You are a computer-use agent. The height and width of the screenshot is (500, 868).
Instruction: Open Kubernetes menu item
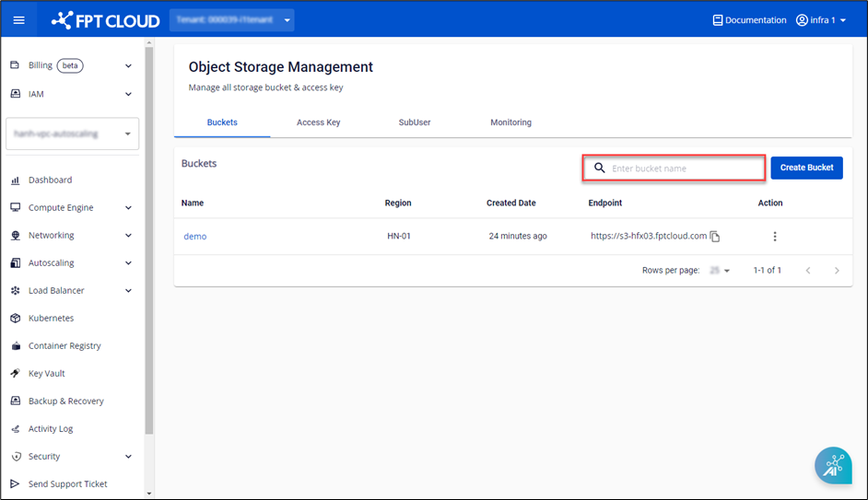pos(51,318)
